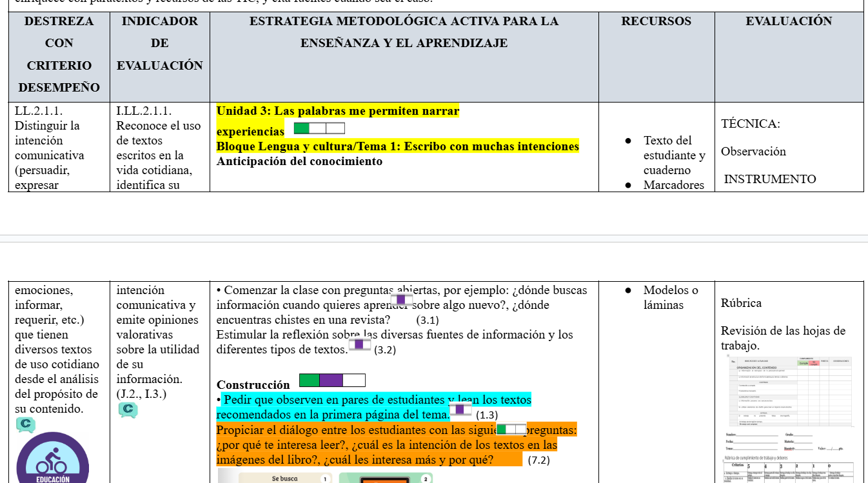This screenshot has height=483, width=868.
Task: Click the 'Construcción' heading text
Action: [253, 385]
